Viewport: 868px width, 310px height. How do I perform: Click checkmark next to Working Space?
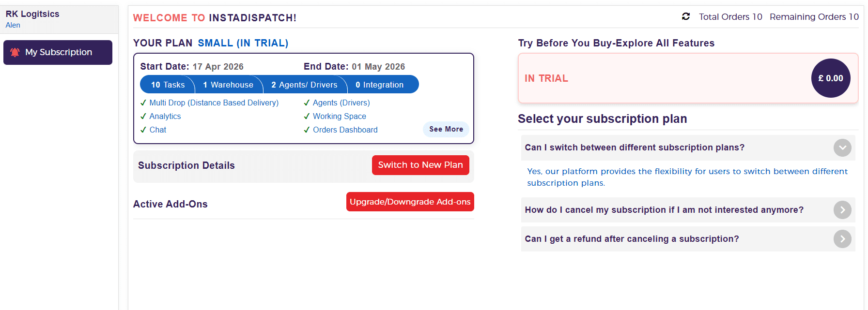pos(307,116)
